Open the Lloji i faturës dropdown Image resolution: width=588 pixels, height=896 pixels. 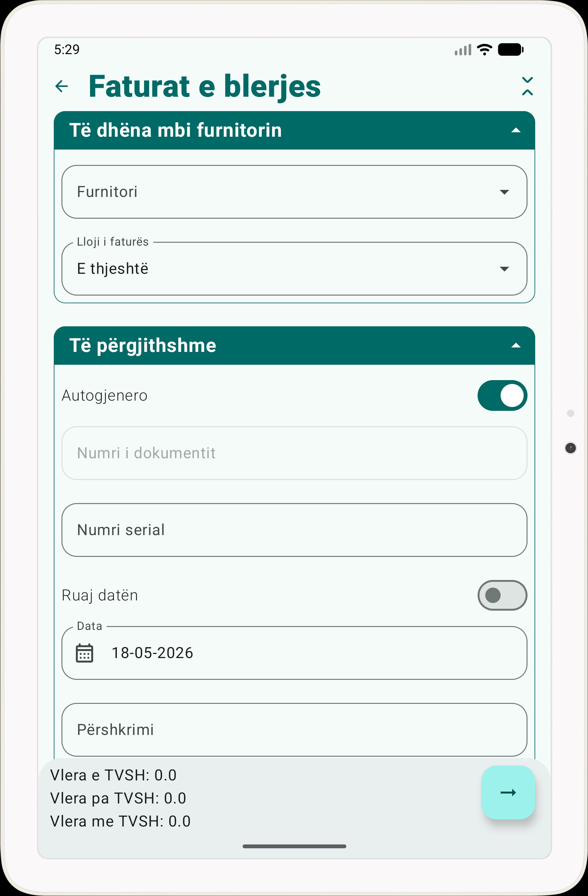[x=294, y=268]
